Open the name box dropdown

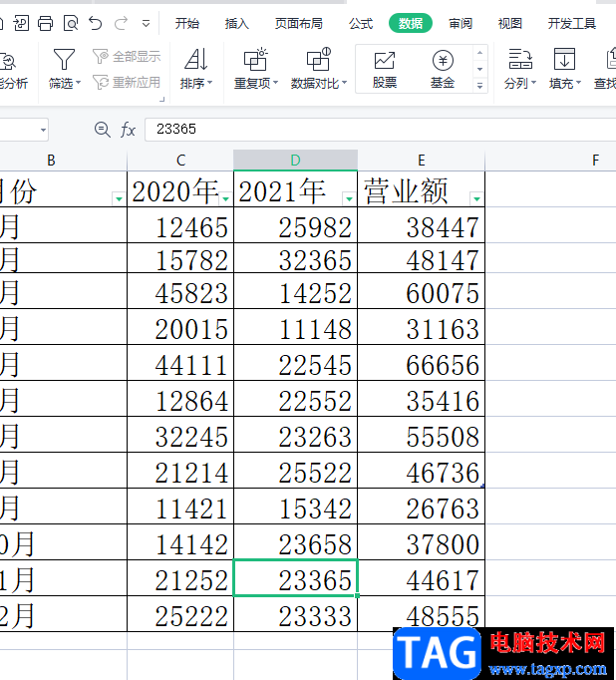click(43, 130)
